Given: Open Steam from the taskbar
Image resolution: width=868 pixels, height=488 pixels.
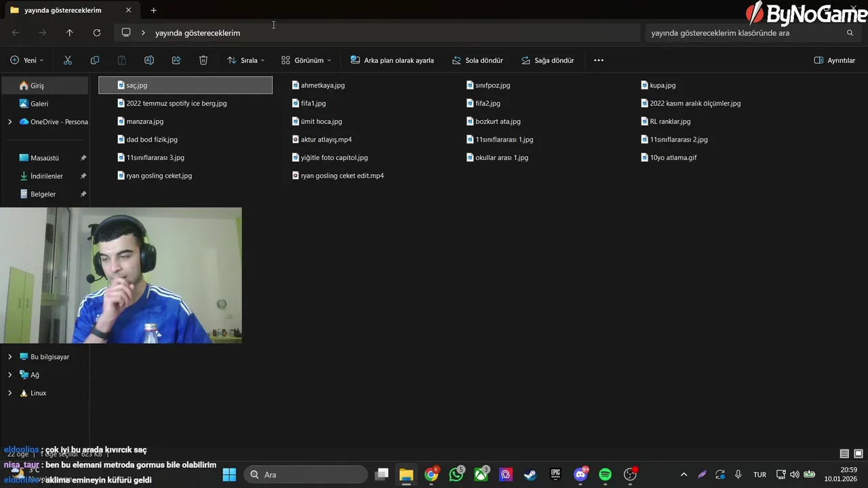Looking at the screenshot, I should pyautogui.click(x=530, y=474).
